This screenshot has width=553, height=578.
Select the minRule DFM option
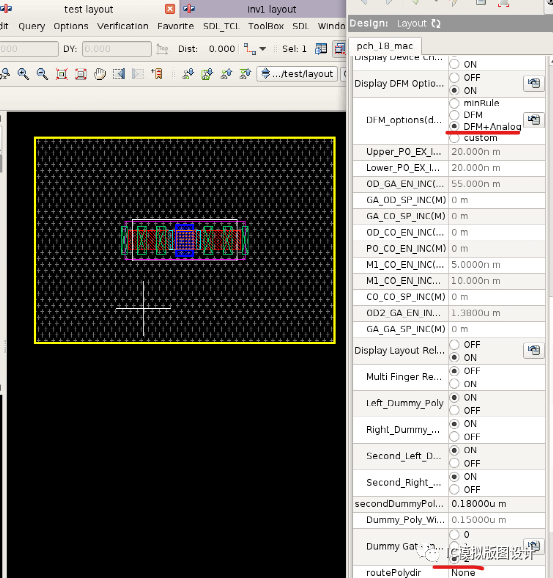point(454,103)
